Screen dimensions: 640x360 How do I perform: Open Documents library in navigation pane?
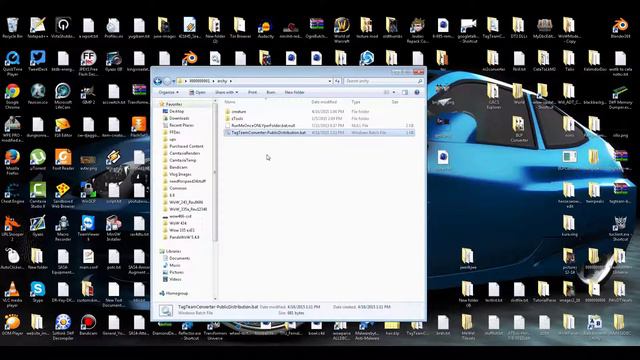pyautogui.click(x=180, y=258)
